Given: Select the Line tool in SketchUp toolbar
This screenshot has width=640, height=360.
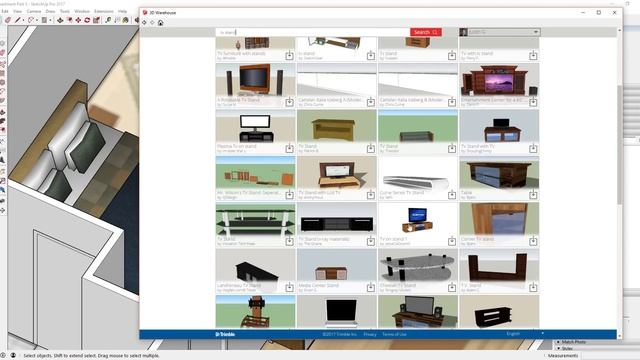Looking at the screenshot, I should coord(18,20).
